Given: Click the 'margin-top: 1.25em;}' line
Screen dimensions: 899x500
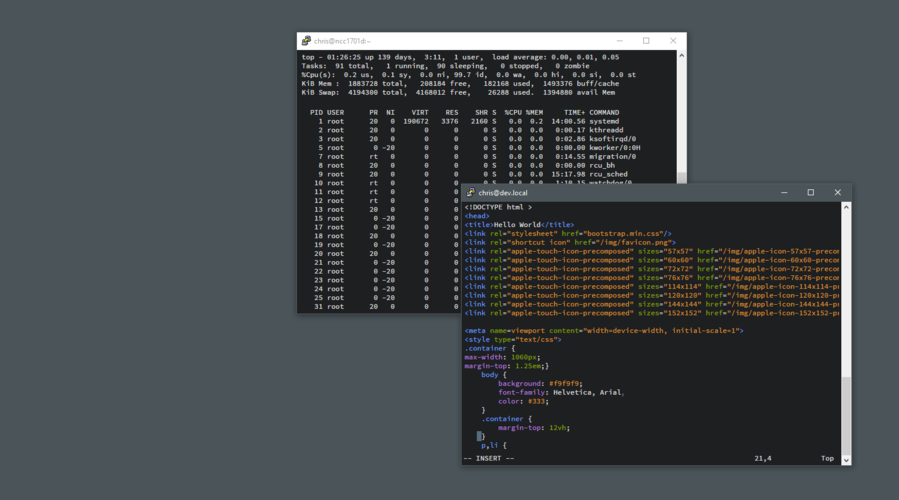Looking at the screenshot, I should [x=507, y=366].
